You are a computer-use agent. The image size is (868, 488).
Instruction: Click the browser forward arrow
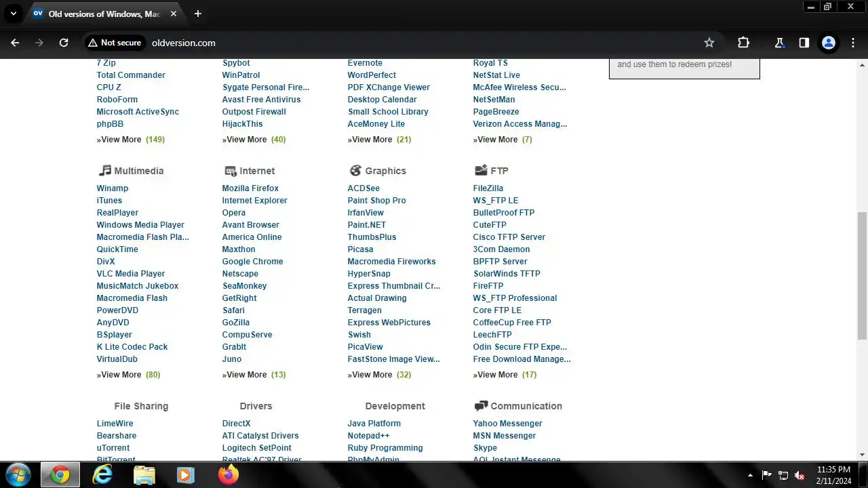pyautogui.click(x=39, y=43)
